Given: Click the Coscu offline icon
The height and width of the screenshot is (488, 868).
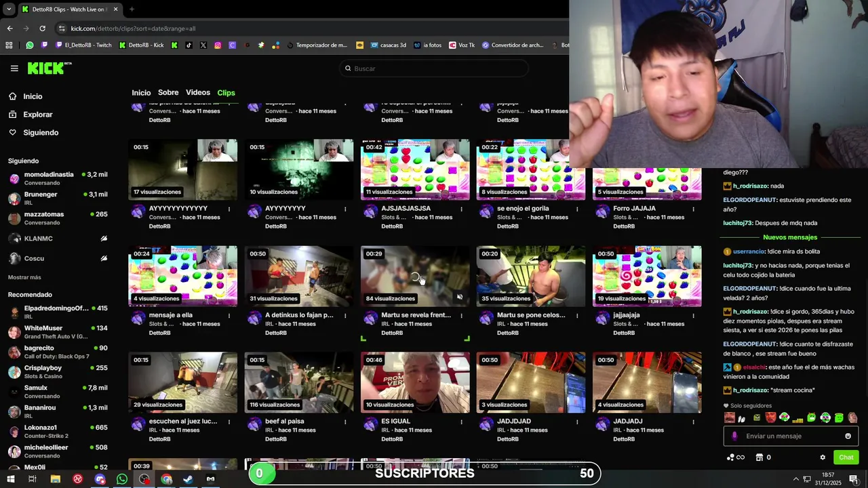Looking at the screenshot, I should pyautogui.click(x=104, y=258).
